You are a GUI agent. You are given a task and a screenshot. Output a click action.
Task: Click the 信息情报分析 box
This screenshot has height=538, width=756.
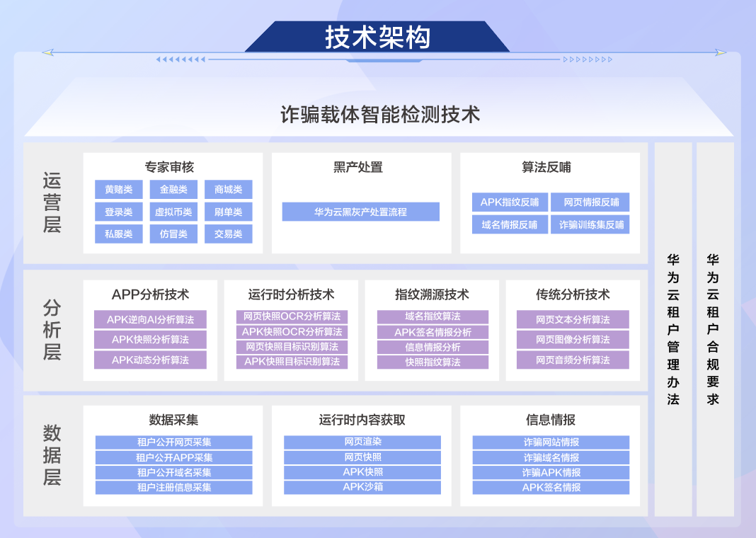[433, 347]
